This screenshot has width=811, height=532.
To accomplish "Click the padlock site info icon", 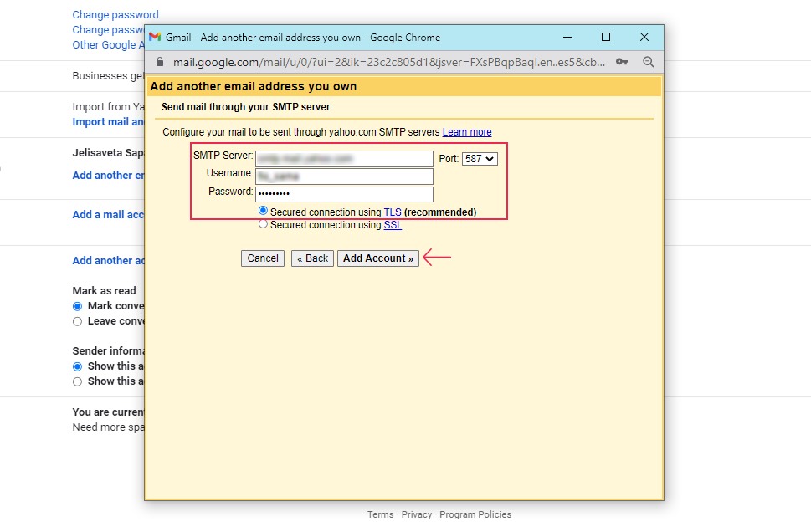I will coord(160,62).
